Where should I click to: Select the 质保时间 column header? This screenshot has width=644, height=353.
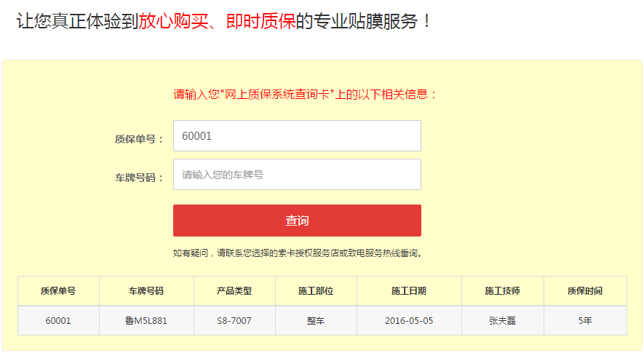585,291
